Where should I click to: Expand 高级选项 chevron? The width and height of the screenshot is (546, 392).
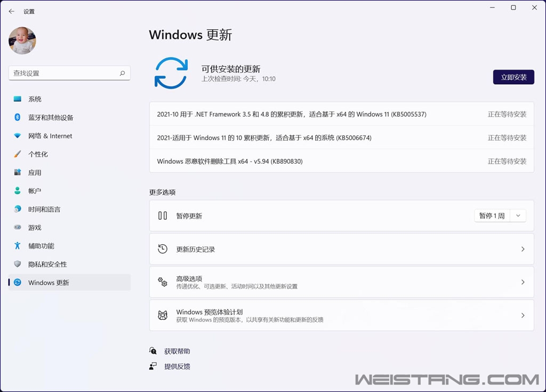point(523,282)
